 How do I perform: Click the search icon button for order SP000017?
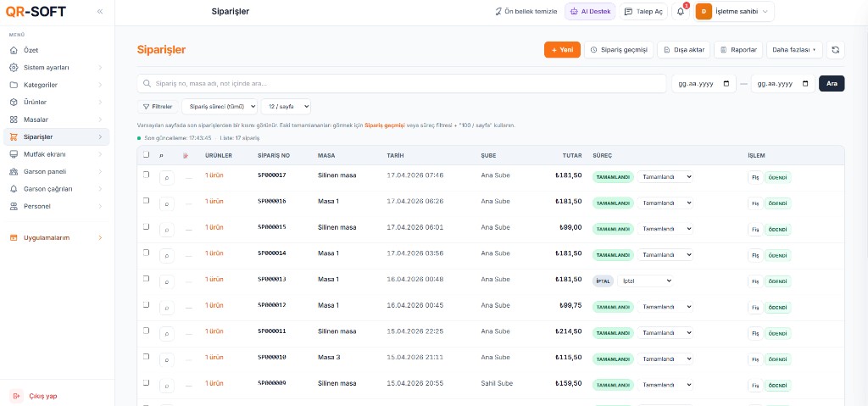[166, 178]
